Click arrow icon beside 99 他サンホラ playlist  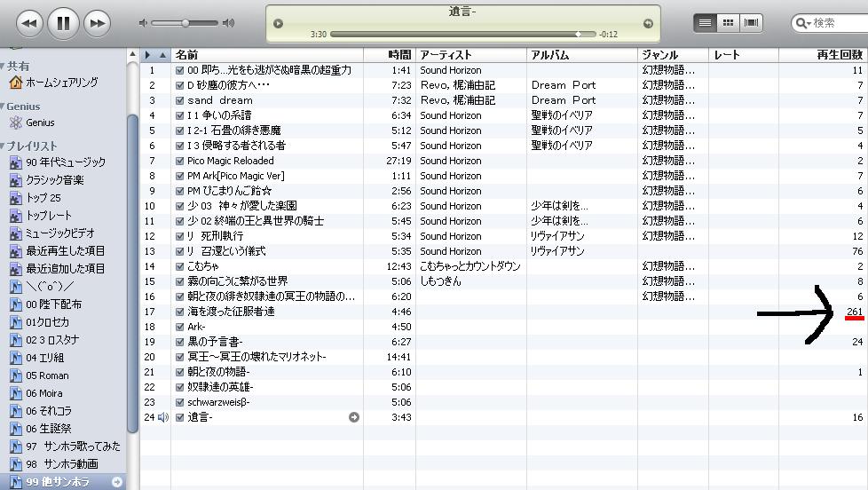117,482
